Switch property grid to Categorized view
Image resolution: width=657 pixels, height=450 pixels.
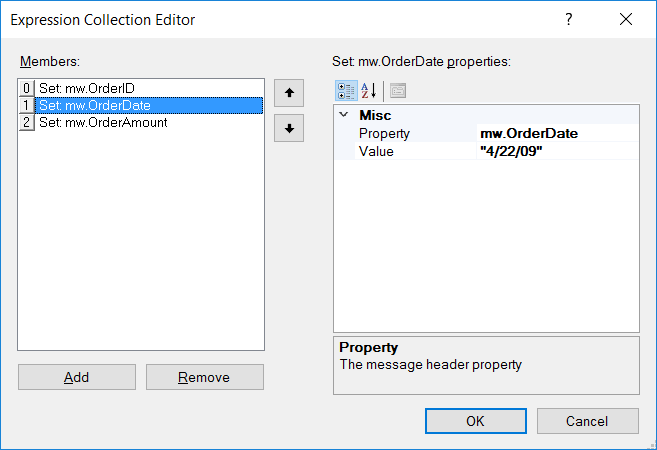point(346,91)
